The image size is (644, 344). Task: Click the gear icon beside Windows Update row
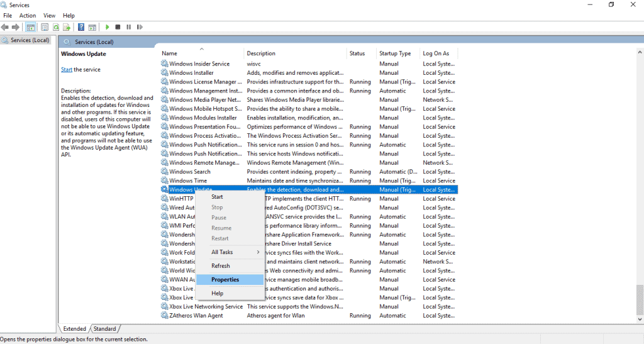click(x=164, y=190)
